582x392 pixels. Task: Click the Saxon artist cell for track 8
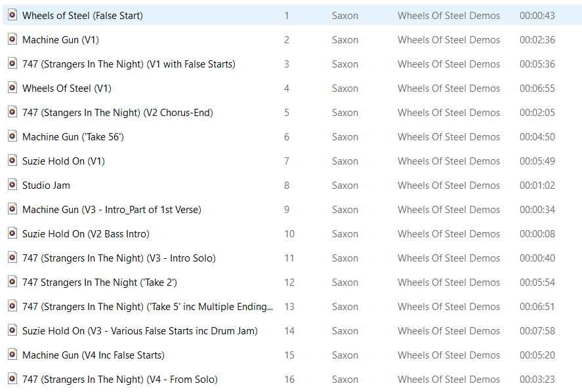(x=344, y=186)
